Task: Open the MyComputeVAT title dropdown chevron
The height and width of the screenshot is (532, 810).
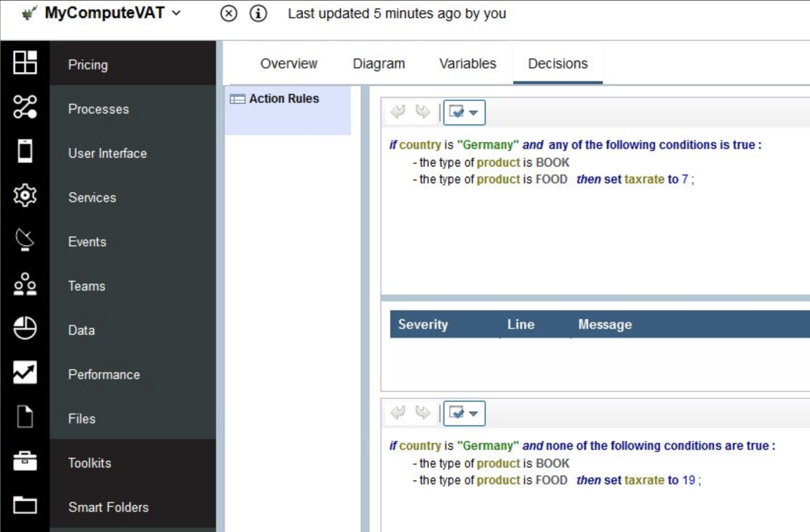Action: point(176,13)
